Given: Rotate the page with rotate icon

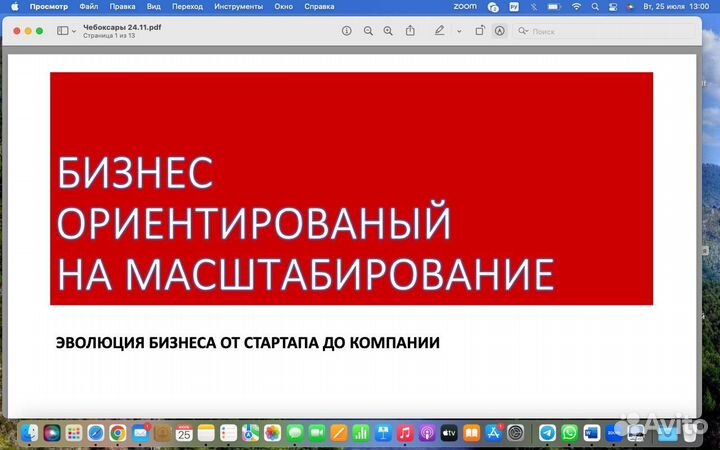Looking at the screenshot, I should pos(479,31).
